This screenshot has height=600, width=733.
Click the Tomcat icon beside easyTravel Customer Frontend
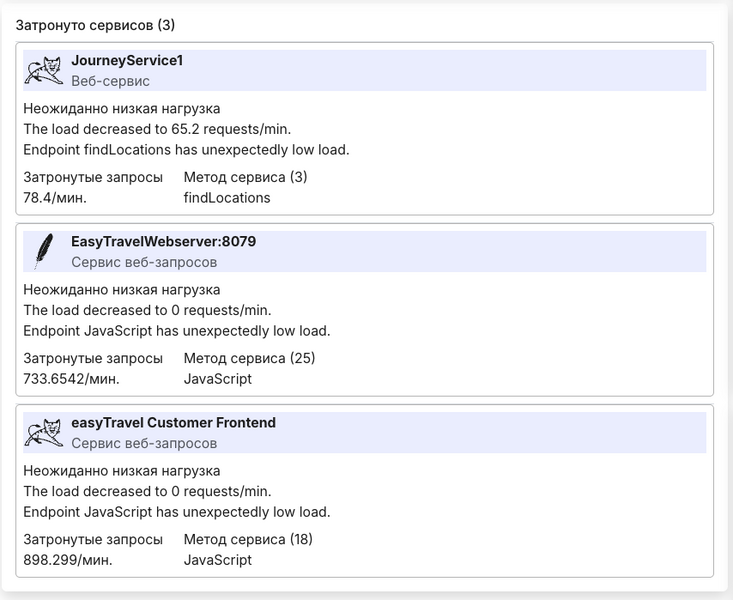pos(43,433)
